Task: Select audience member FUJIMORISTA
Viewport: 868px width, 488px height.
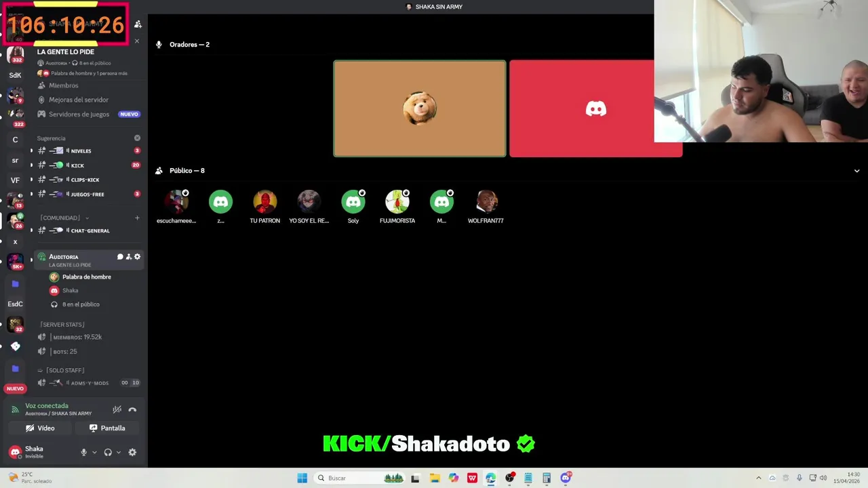Action: click(x=397, y=207)
